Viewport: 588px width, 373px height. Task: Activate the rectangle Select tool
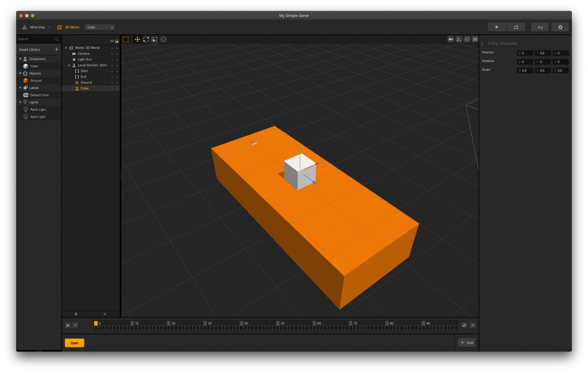coord(126,40)
